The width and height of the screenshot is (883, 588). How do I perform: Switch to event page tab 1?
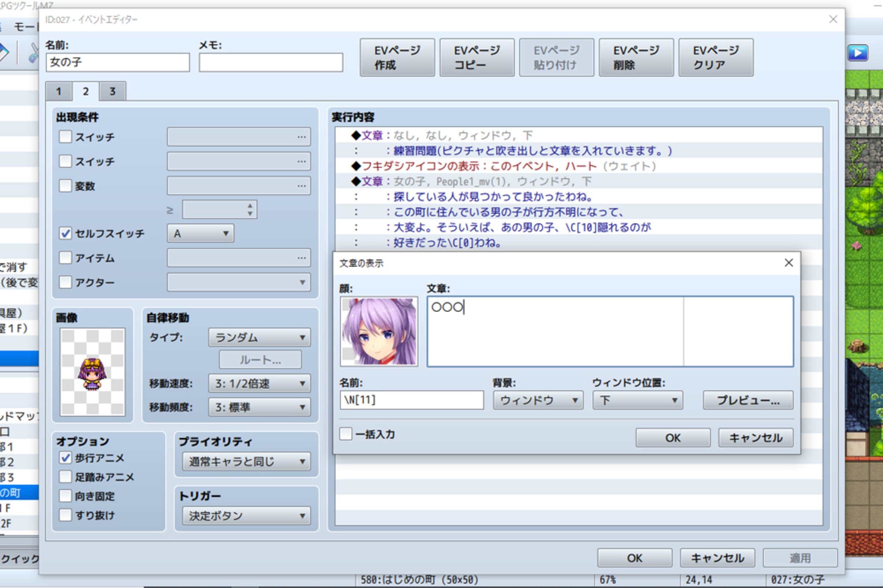click(x=59, y=92)
